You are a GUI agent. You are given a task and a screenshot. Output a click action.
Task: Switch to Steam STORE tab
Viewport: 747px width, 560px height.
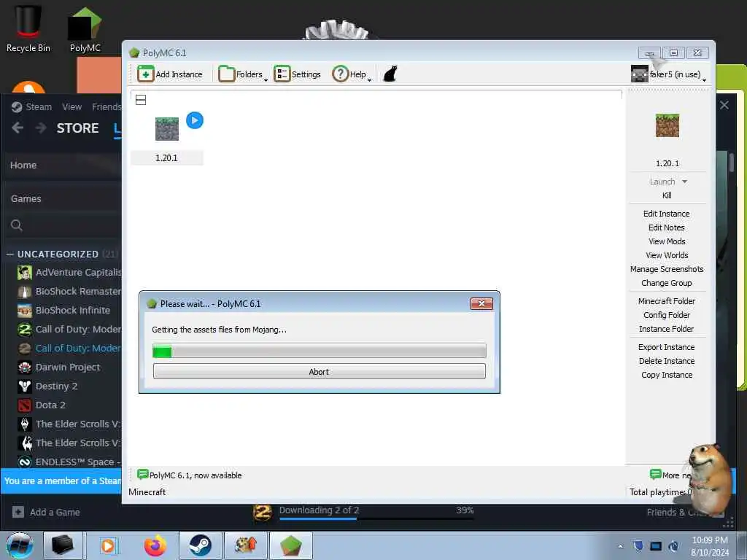77,128
